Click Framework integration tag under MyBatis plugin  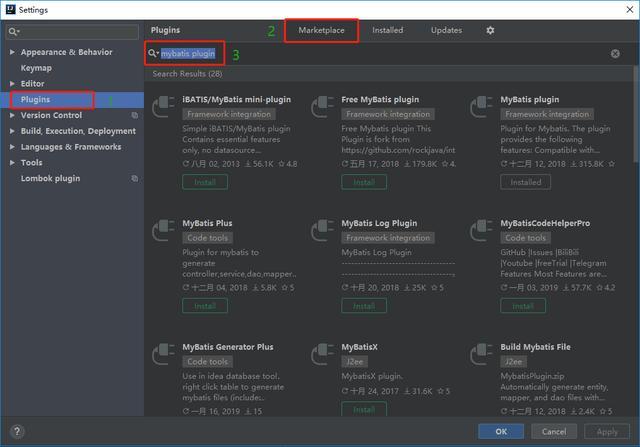tap(547, 114)
